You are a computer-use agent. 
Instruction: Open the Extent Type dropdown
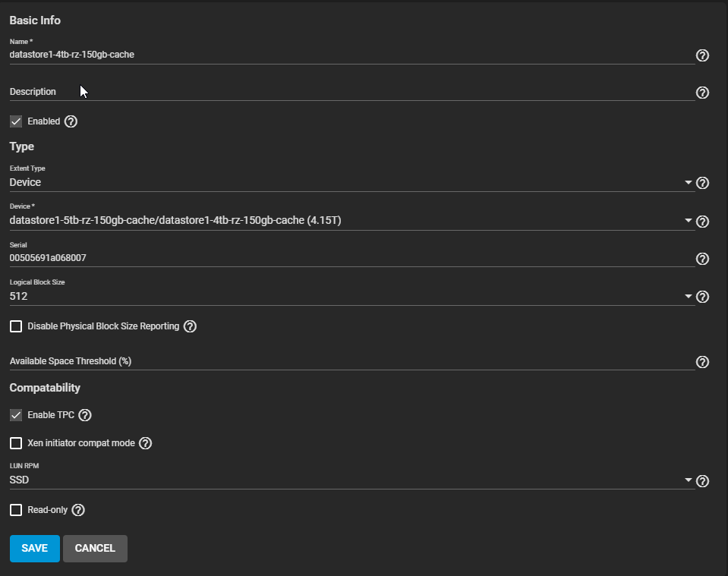point(349,183)
